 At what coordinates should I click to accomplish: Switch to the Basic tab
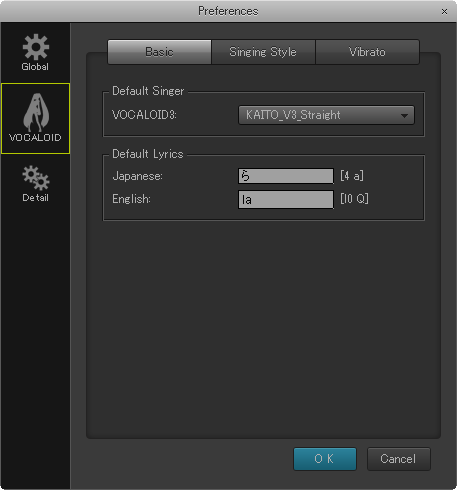[159, 52]
